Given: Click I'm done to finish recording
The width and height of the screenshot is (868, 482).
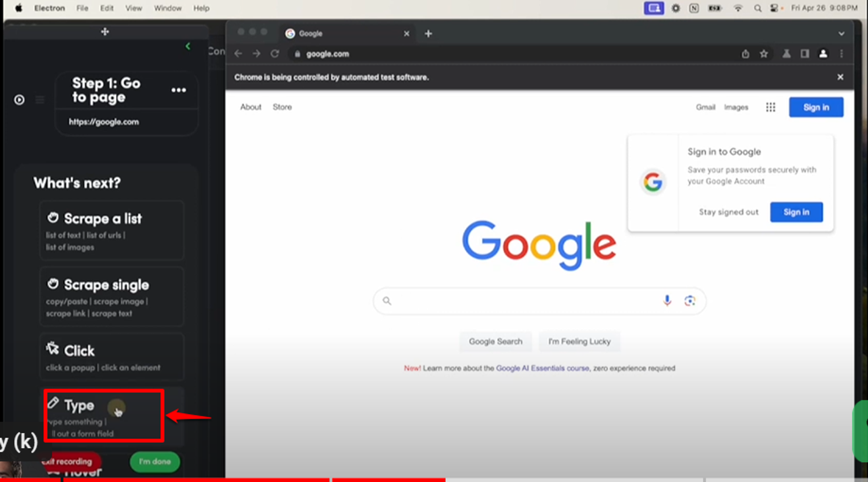Looking at the screenshot, I should [155, 461].
